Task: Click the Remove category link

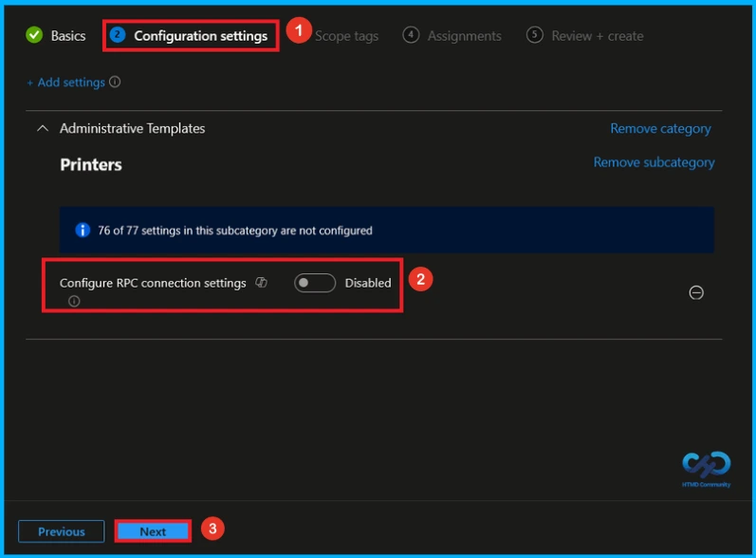Action: 660,129
